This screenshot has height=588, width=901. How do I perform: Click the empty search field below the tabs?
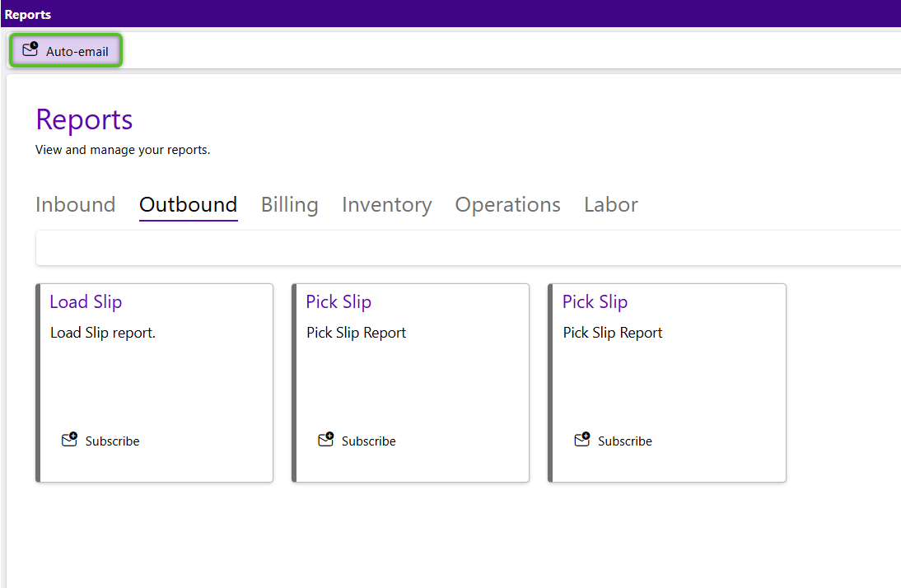[468, 249]
